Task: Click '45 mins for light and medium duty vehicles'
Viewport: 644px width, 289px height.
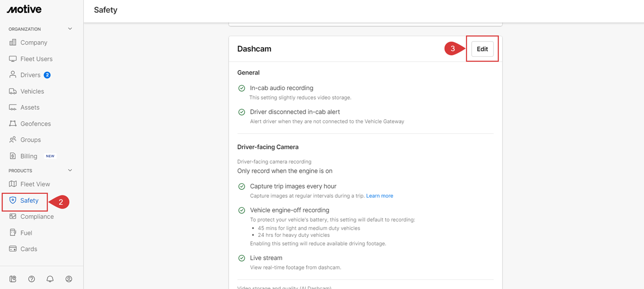Action: [309, 228]
